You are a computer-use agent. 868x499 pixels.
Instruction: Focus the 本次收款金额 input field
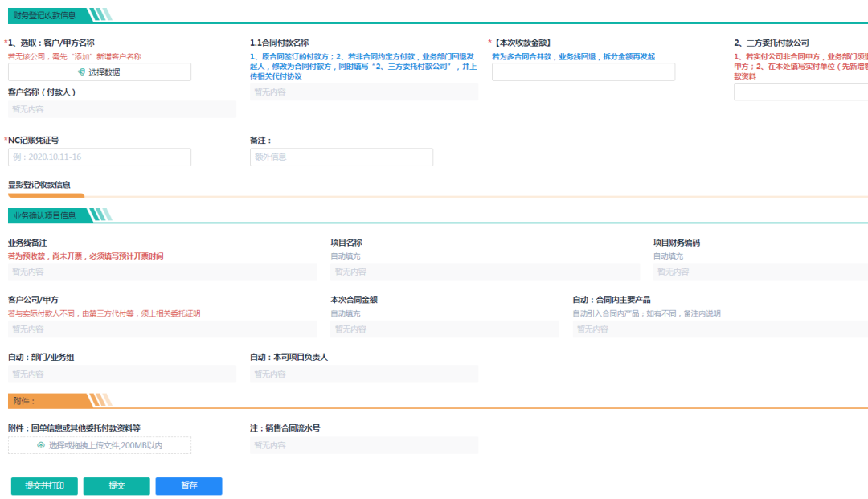(583, 72)
